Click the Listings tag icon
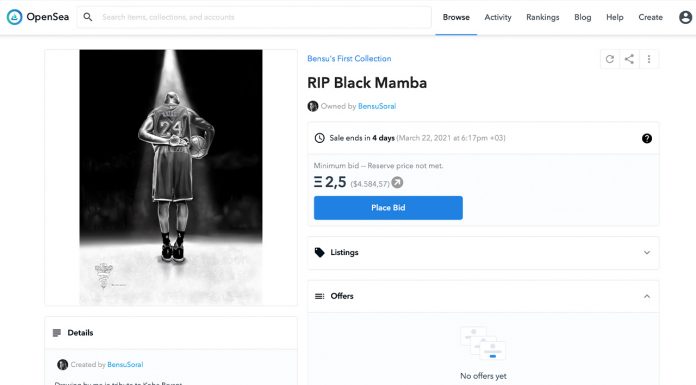 [319, 253]
